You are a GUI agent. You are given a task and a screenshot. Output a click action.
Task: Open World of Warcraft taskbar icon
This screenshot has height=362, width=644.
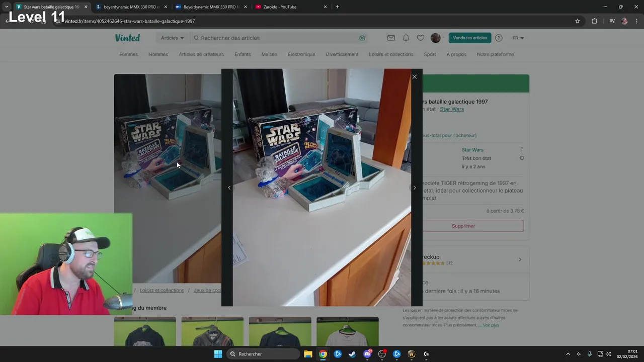tap(412, 354)
